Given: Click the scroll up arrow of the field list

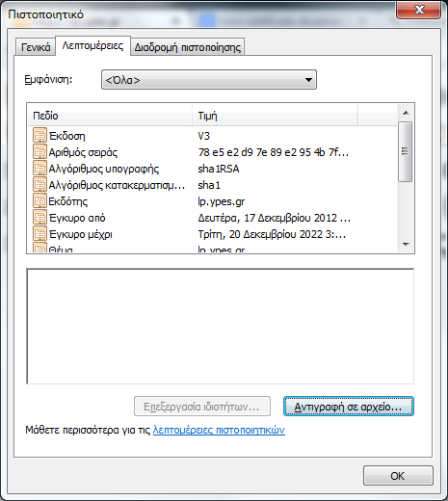Looking at the screenshot, I should (406, 113).
